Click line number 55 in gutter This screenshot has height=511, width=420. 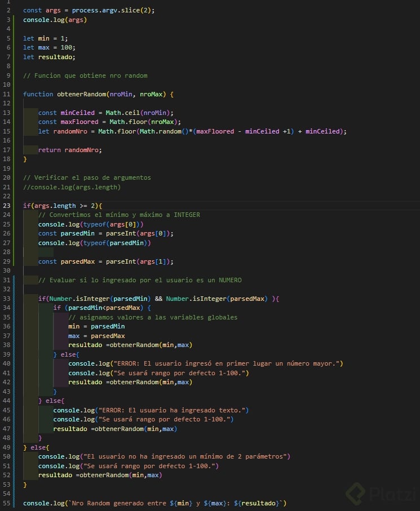click(x=7, y=503)
